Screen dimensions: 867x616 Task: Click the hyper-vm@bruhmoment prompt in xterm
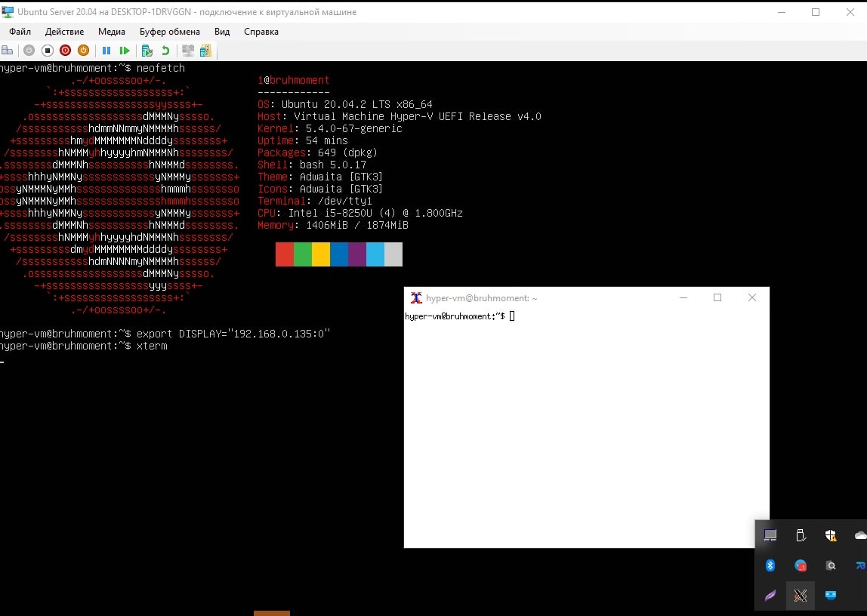(x=455, y=316)
